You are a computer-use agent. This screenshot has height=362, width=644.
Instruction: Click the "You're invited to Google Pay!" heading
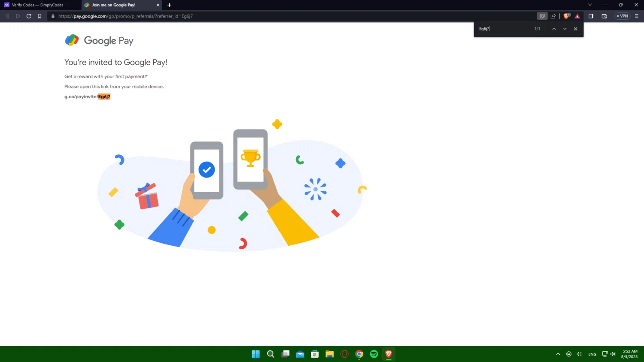click(x=116, y=62)
